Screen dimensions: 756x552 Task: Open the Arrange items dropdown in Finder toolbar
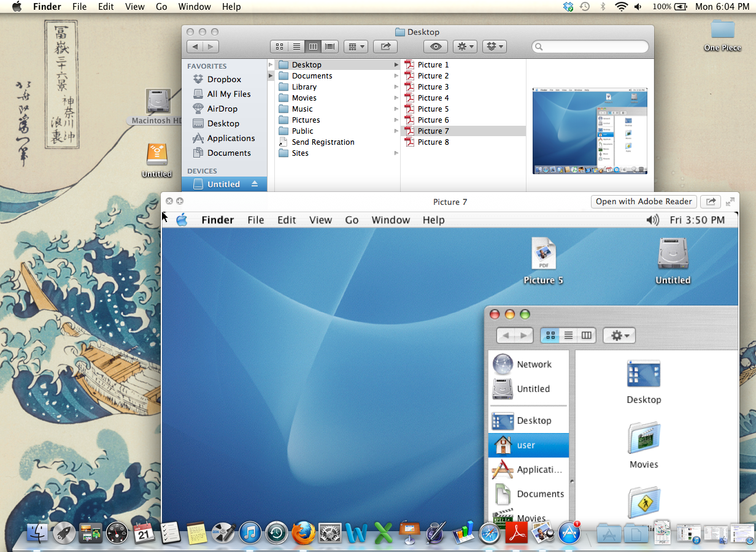pos(355,47)
